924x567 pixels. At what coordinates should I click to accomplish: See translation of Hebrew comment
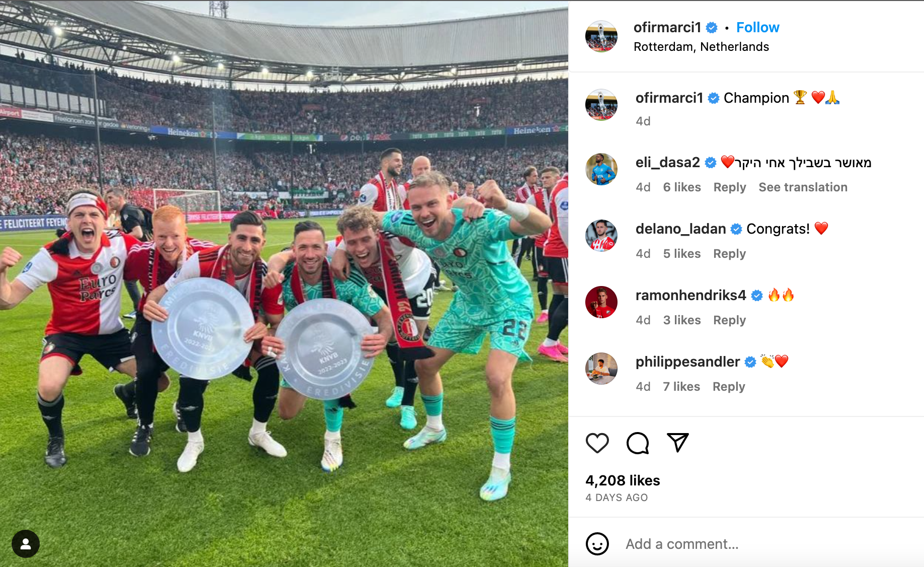pyautogui.click(x=803, y=187)
